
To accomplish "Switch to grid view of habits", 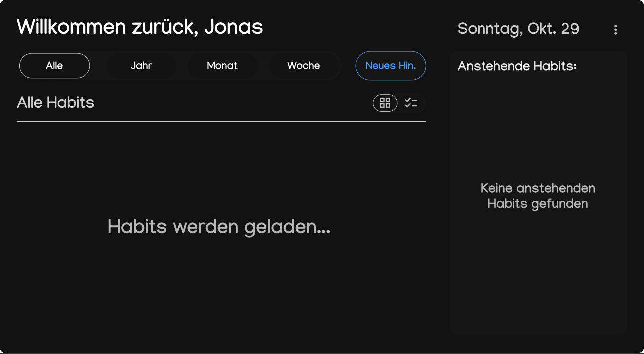I will click(x=385, y=103).
